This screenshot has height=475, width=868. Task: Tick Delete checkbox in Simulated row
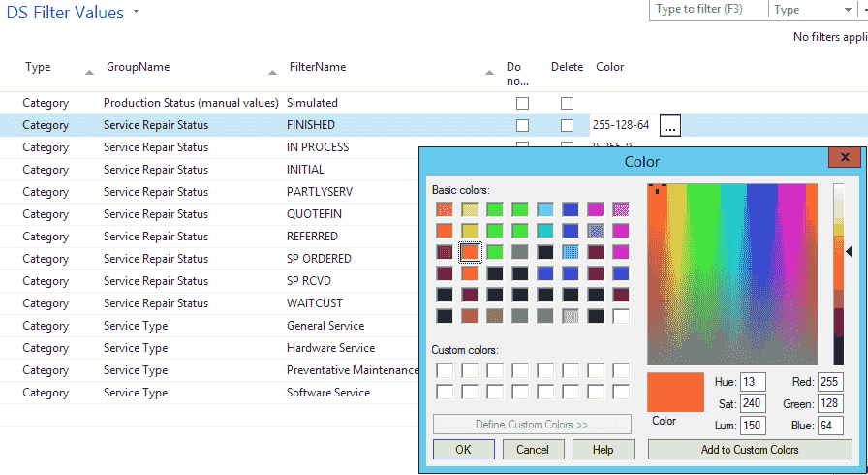567,103
